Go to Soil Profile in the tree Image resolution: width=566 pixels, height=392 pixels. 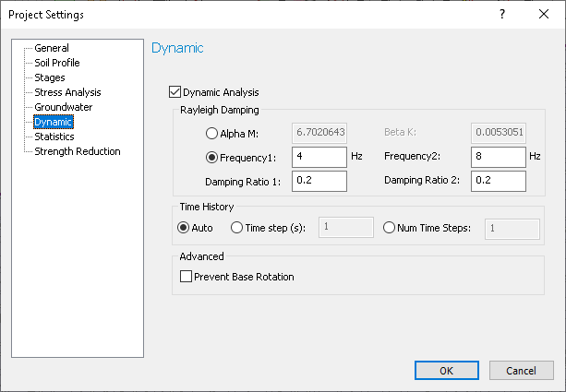(x=57, y=63)
